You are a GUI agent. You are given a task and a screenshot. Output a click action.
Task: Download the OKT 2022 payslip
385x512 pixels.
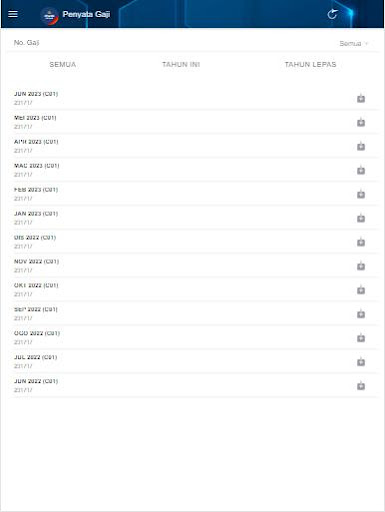pos(361,290)
